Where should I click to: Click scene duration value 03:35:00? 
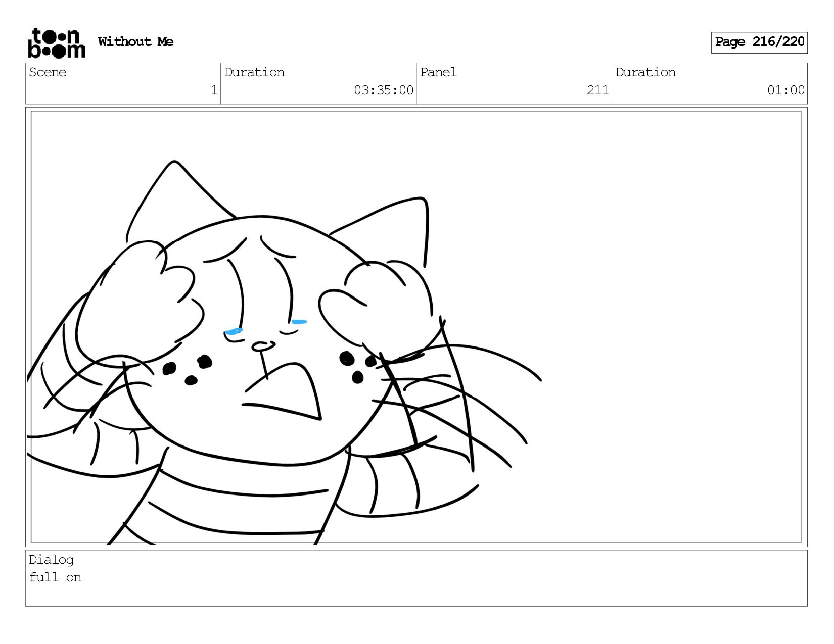point(384,90)
